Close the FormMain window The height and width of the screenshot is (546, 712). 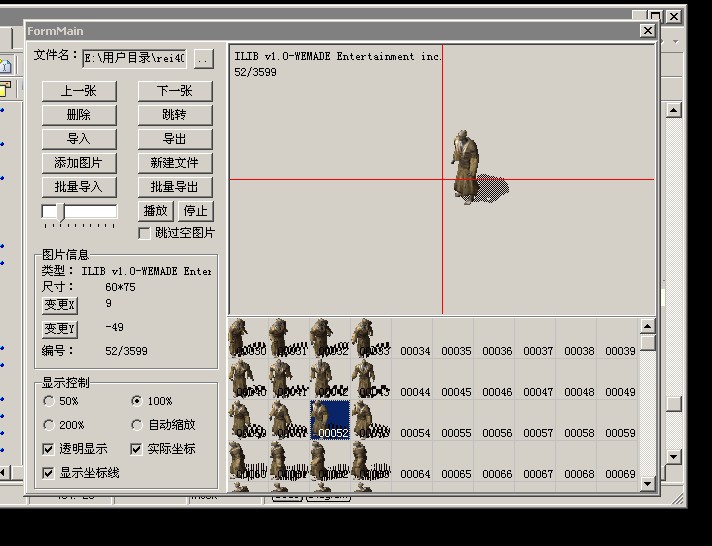coord(648,31)
